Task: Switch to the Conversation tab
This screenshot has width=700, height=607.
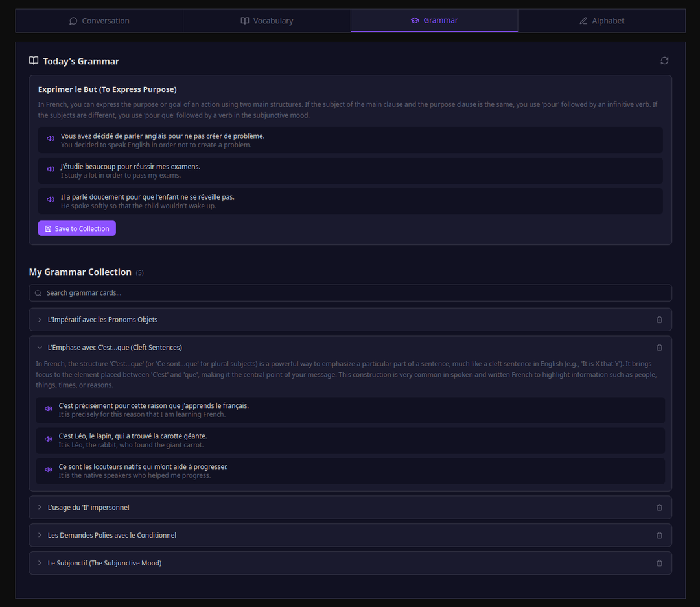Action: [x=99, y=20]
